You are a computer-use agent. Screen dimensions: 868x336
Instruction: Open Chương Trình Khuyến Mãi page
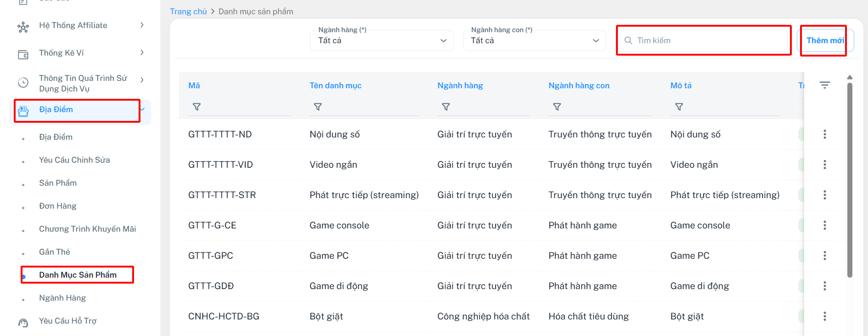(x=87, y=229)
